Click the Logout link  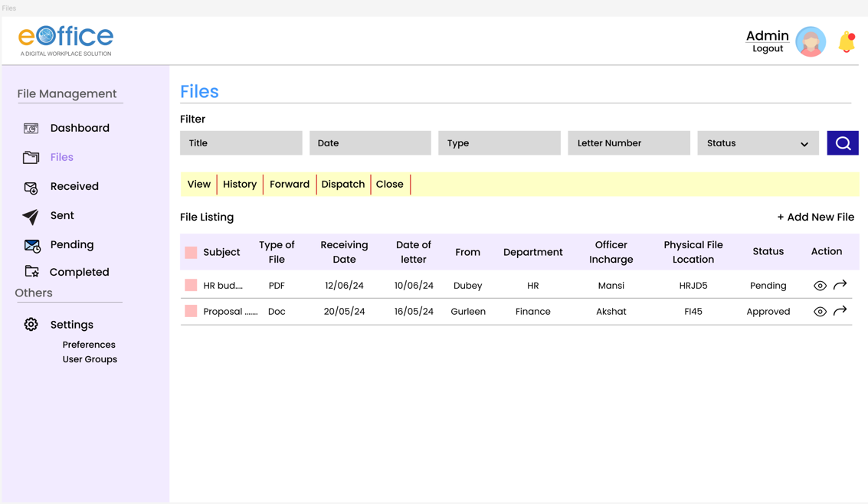pos(767,49)
